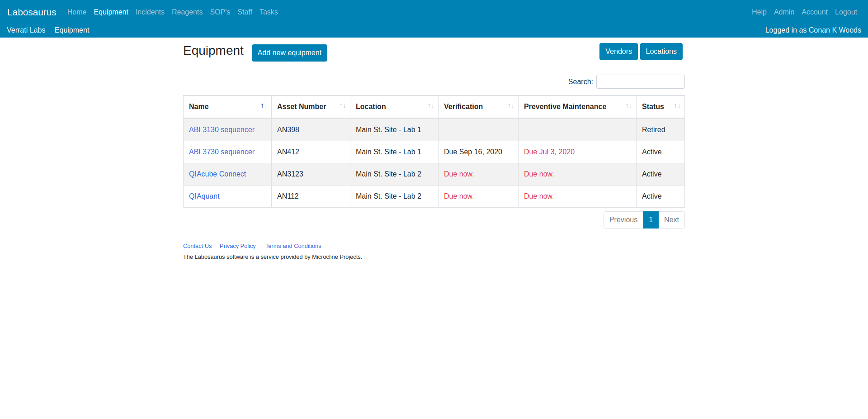Screen dimensions: 868x419
Task: Go to SOP's section
Action: [220, 12]
